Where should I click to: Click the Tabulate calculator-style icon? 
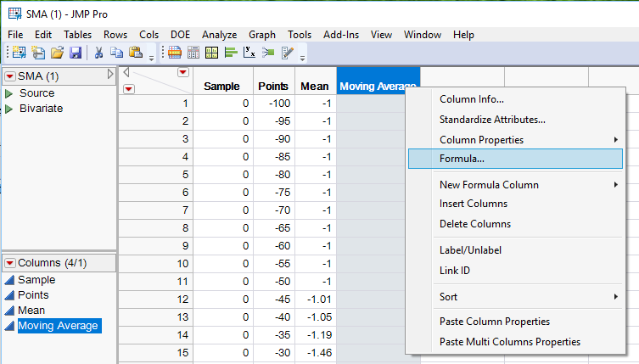193,53
